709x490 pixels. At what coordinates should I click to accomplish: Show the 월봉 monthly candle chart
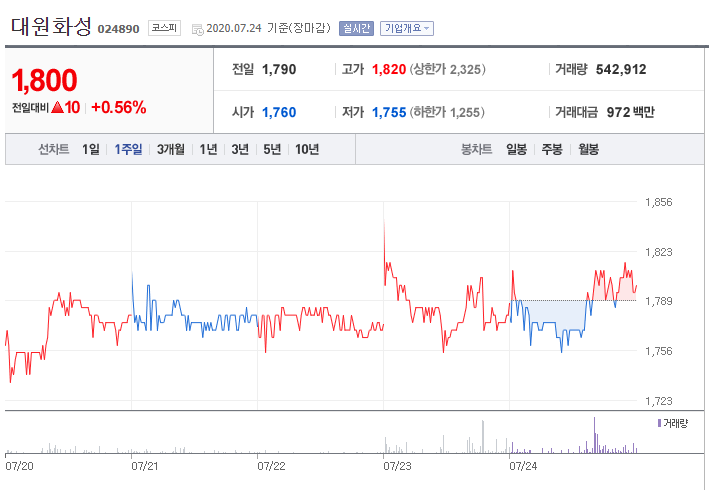coord(588,149)
